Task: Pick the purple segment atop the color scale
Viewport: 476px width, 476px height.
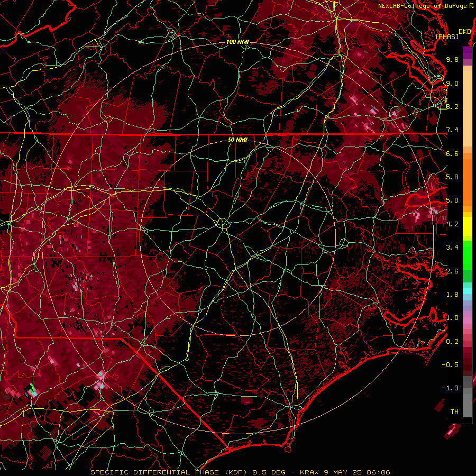Action: point(467,53)
